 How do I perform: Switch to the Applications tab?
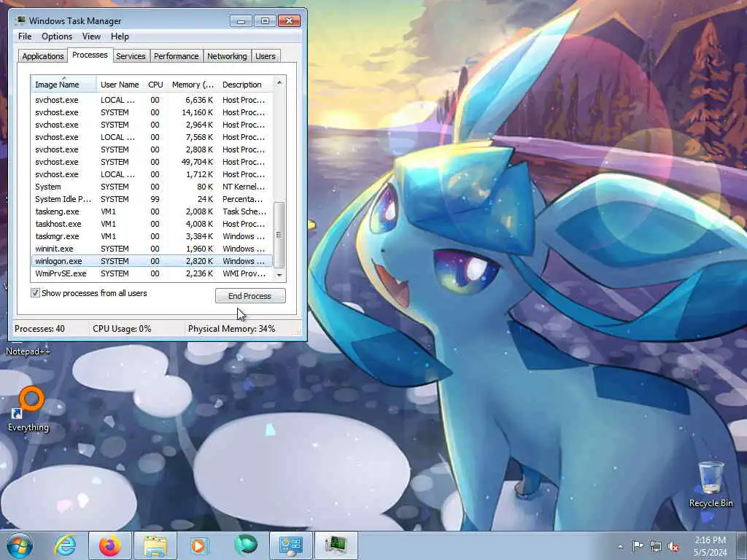pyautogui.click(x=43, y=55)
